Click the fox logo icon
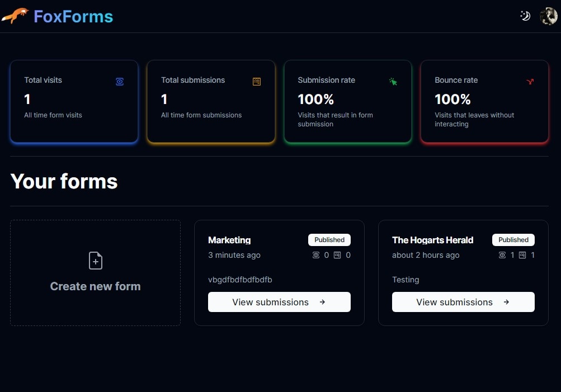This screenshot has height=392, width=561. click(x=15, y=16)
